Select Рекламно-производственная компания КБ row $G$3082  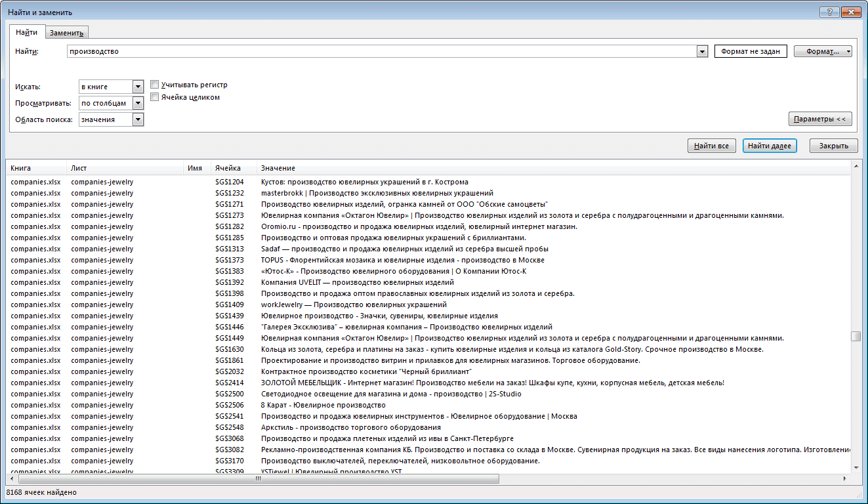pos(428,450)
